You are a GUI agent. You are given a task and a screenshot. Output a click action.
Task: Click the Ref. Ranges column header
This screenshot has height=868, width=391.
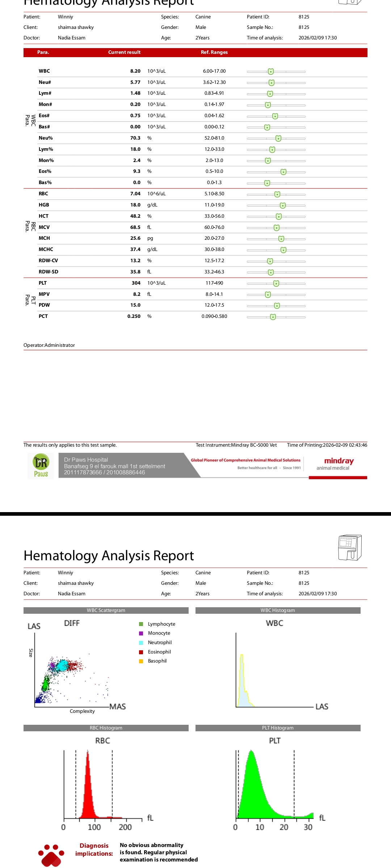coord(214,52)
